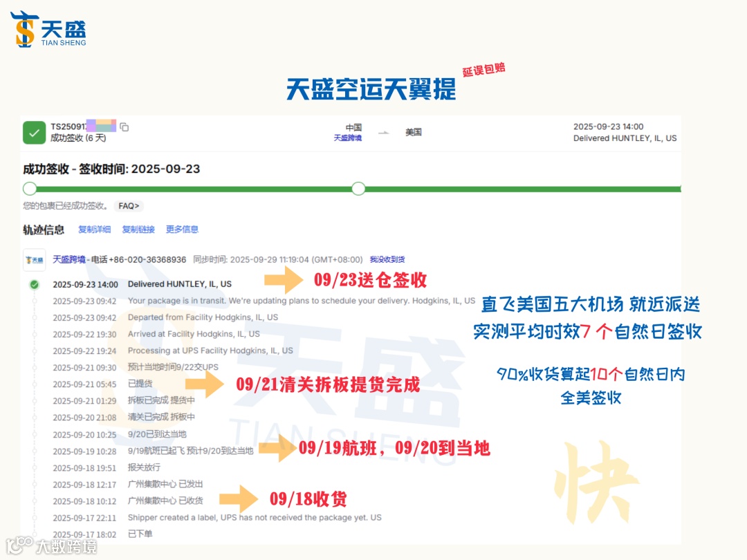
Task: Click the origin 中国 label
Action: coord(353,128)
